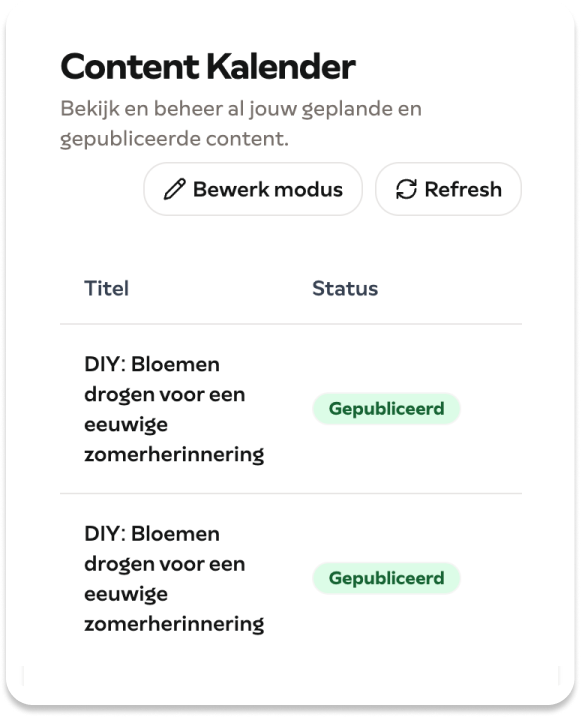Open Bewerk modus via its text label
Viewport: 581px width, 717px height.
coord(268,189)
